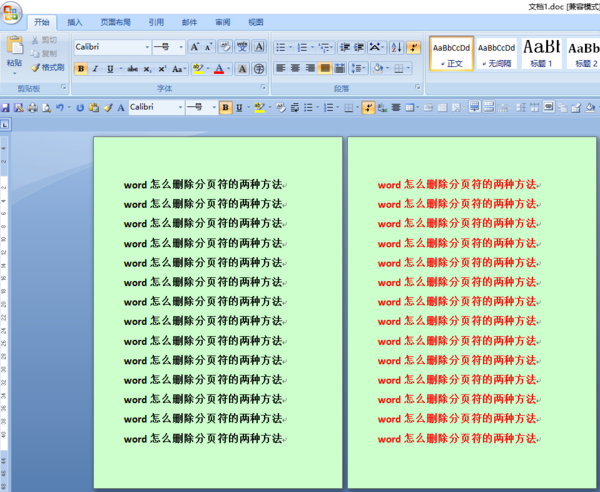Image resolution: width=600 pixels, height=492 pixels.
Task: Apply the 无间隔 style
Action: tap(496, 54)
